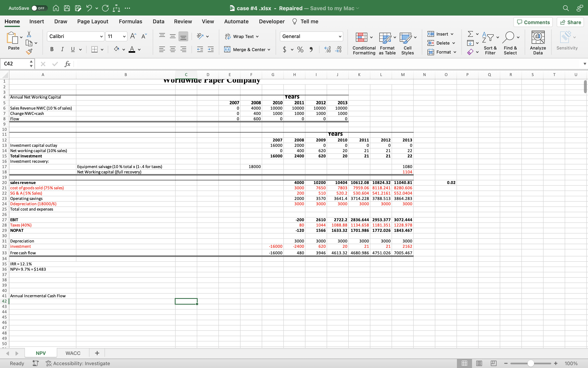
Task: Click the Borders icon
Action: pos(95,49)
